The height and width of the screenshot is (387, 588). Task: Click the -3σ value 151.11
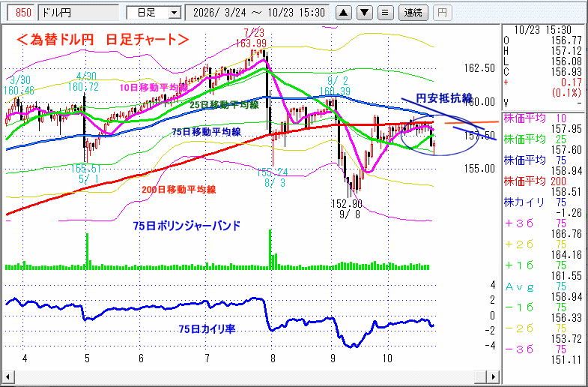pos(566,360)
